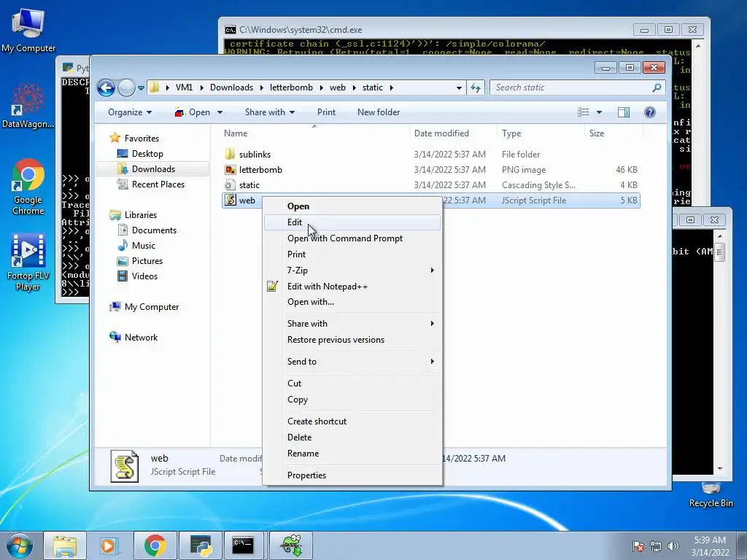Choose Properties in the context menu
Image resolution: width=747 pixels, height=560 pixels.
(x=352, y=475)
